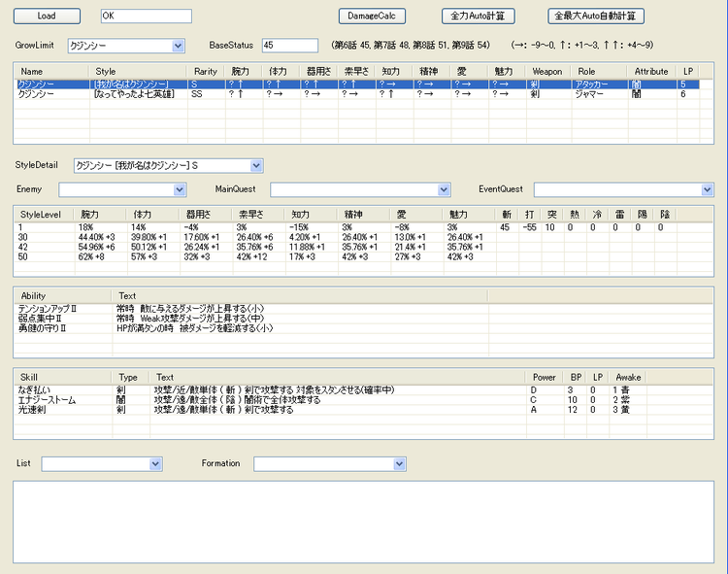Viewport: 728px width, 574px height.
Task: Focus the status field showing OK
Action: point(147,17)
